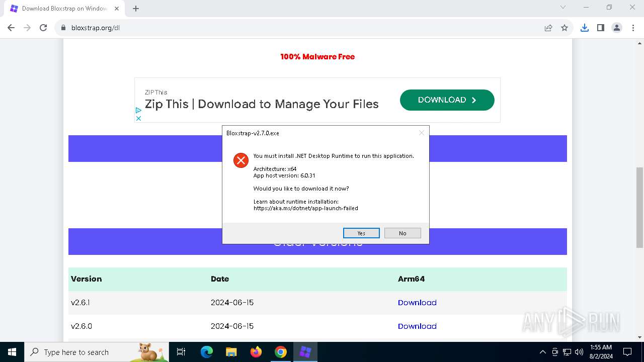Click the Version column header
The height and width of the screenshot is (362, 644).
[86, 279]
